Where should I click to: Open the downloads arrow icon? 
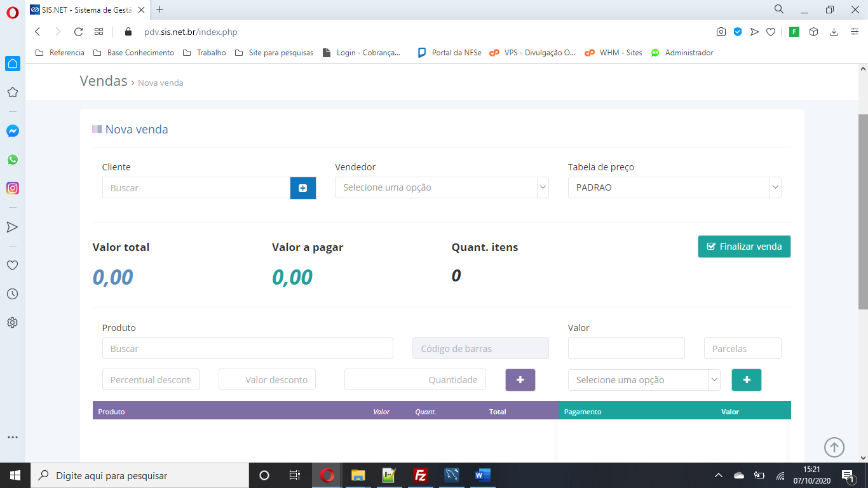(x=834, y=32)
